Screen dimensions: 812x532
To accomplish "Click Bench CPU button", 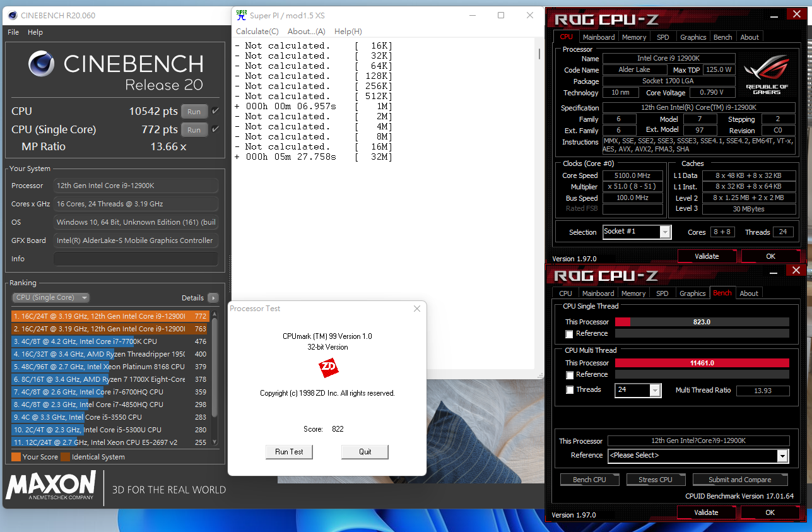I will pyautogui.click(x=589, y=480).
